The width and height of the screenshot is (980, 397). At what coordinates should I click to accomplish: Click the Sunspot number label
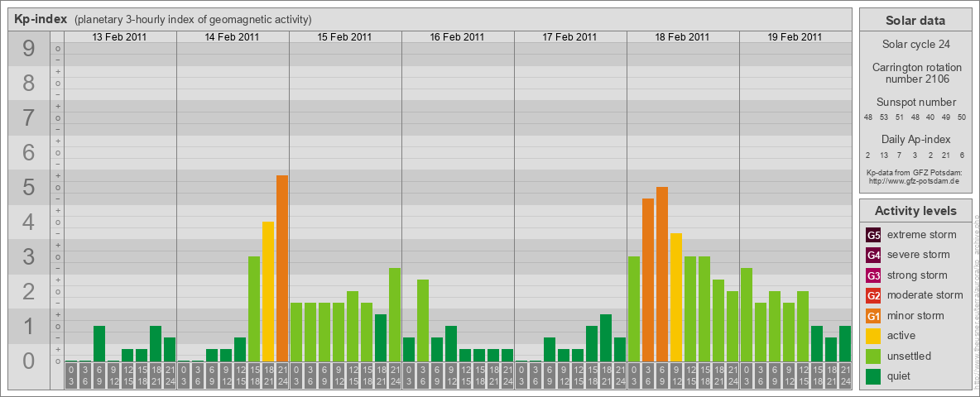pyautogui.click(x=916, y=103)
